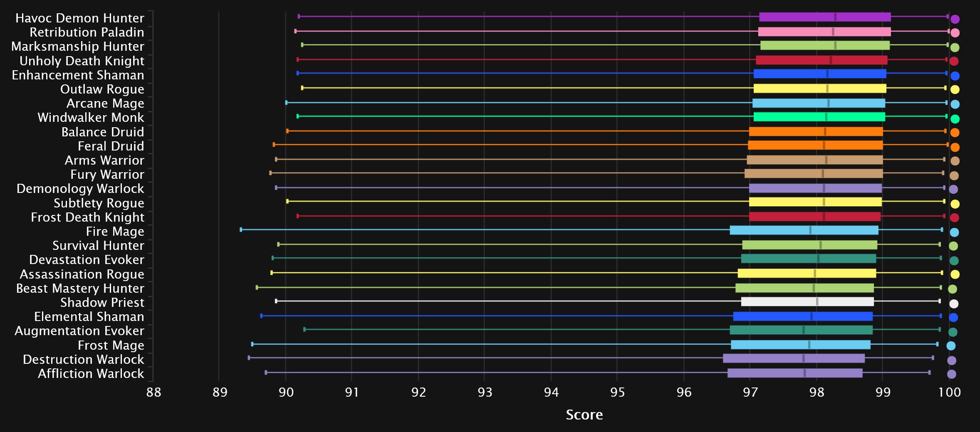Select the Beast Mastery Hunter label
Viewport: 980px width, 432px height.
click(80, 289)
